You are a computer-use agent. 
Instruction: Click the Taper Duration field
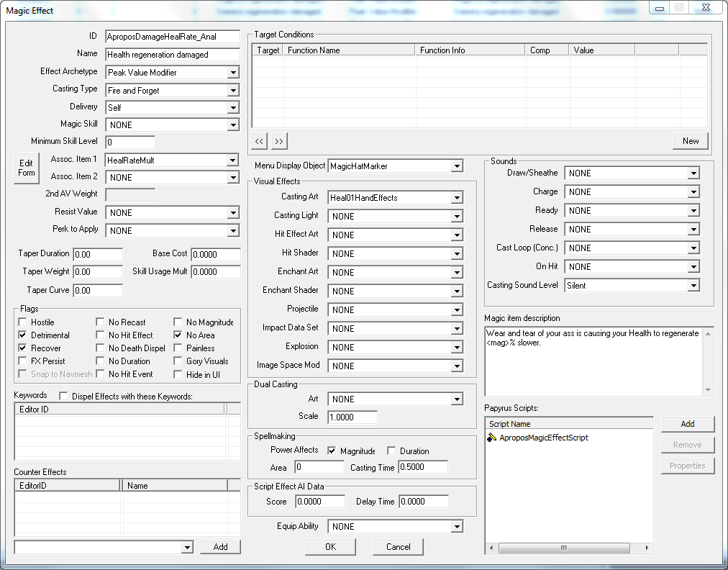point(98,255)
